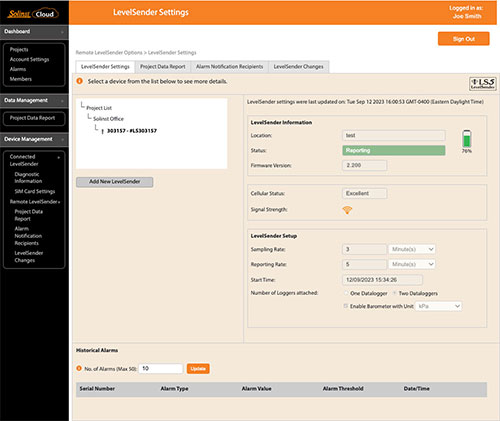Viewport: 500px width, 421px height.
Task: Click the battery 76% text
Action: 467,151
